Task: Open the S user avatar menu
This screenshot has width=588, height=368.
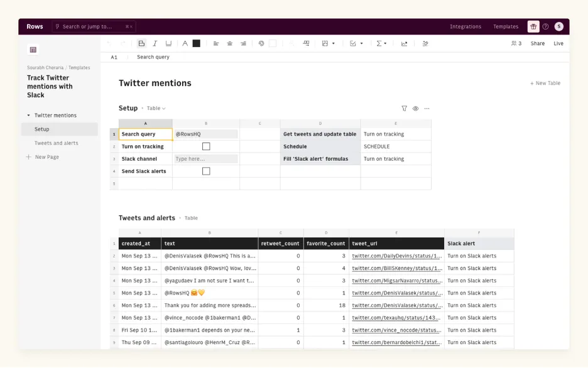Action: [558, 26]
